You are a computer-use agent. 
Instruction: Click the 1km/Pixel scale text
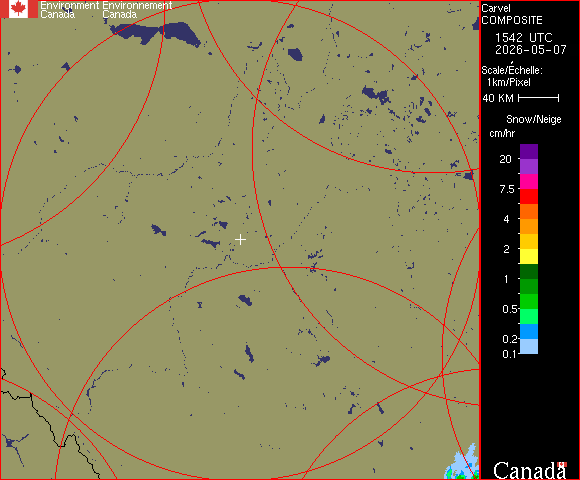tap(509, 82)
